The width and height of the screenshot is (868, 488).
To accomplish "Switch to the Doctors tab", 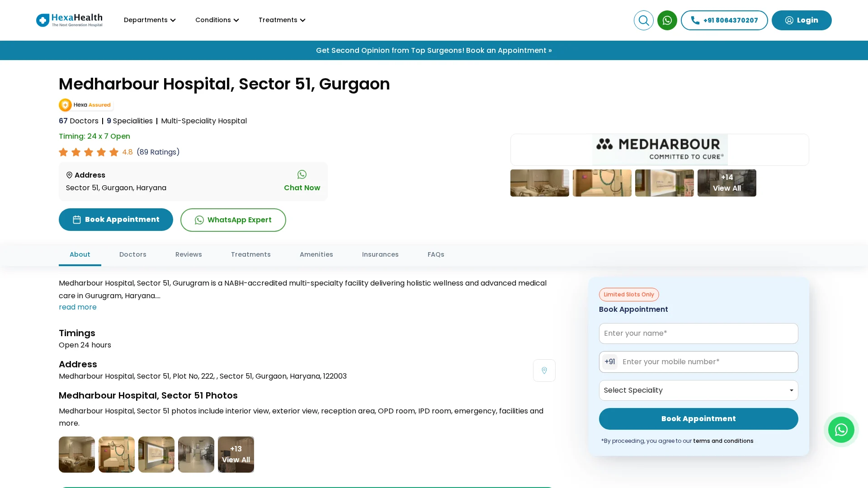I will coord(133,255).
